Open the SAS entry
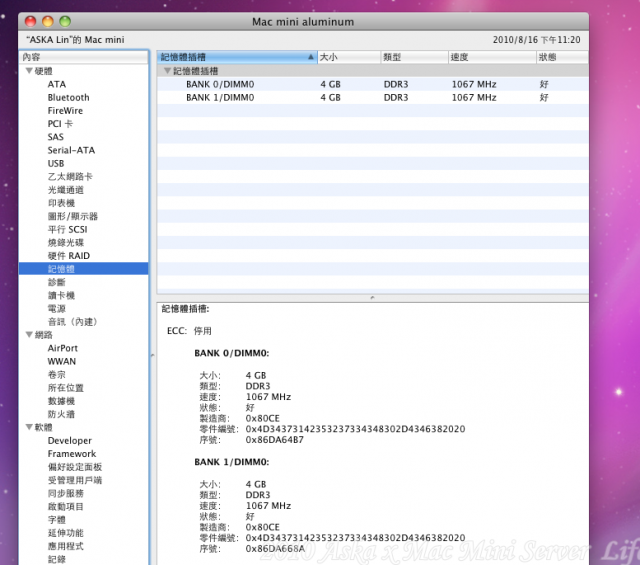The height and width of the screenshot is (565, 640). click(x=56, y=137)
